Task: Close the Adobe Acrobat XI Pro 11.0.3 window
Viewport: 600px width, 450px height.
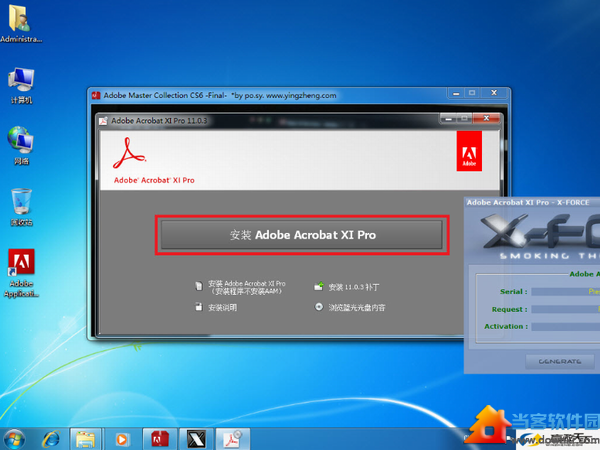Action: (x=486, y=118)
